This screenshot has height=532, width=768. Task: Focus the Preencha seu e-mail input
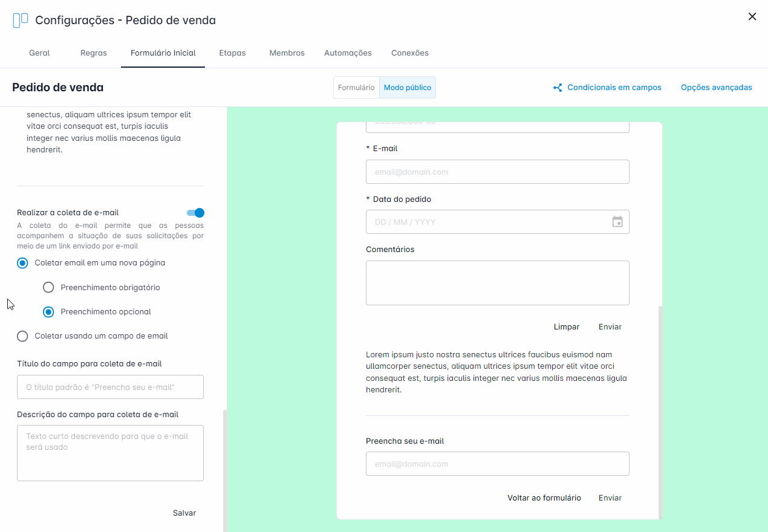click(x=498, y=464)
